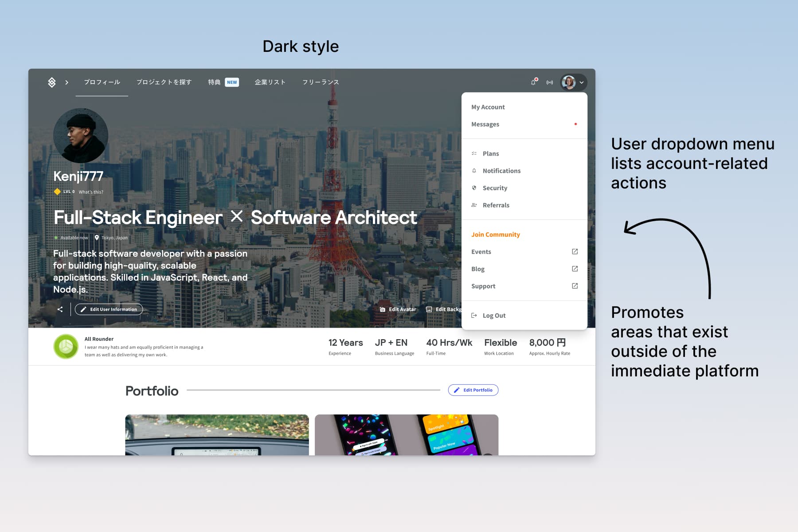This screenshot has width=798, height=532.
Task: Click the Plans icon in the dropdown
Action: pos(474,153)
